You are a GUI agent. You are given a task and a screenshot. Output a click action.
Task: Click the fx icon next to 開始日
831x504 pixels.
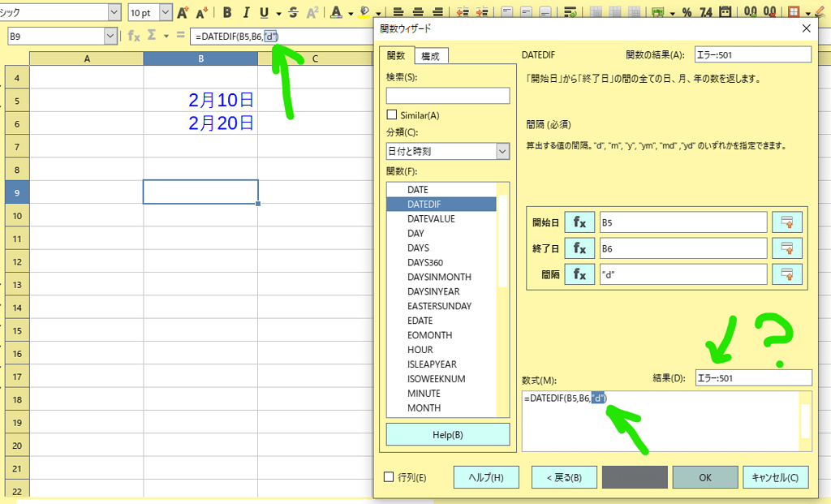click(579, 222)
